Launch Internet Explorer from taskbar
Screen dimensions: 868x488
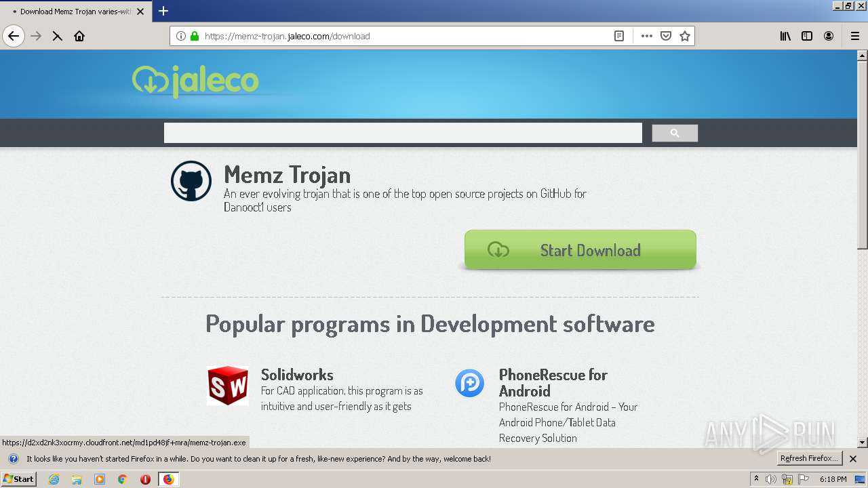coord(54,479)
